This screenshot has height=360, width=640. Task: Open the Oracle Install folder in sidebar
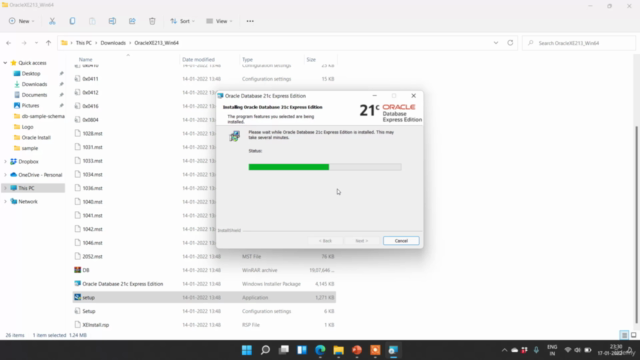pos(36,138)
